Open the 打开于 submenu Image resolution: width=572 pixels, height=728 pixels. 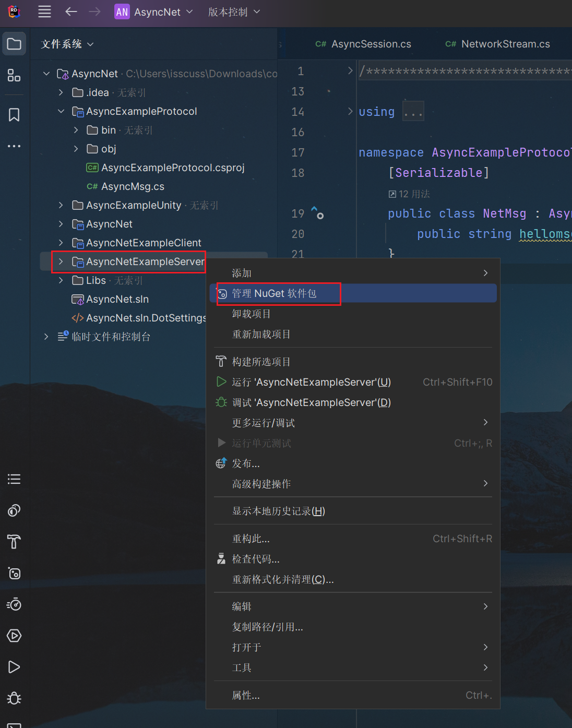[353, 647]
